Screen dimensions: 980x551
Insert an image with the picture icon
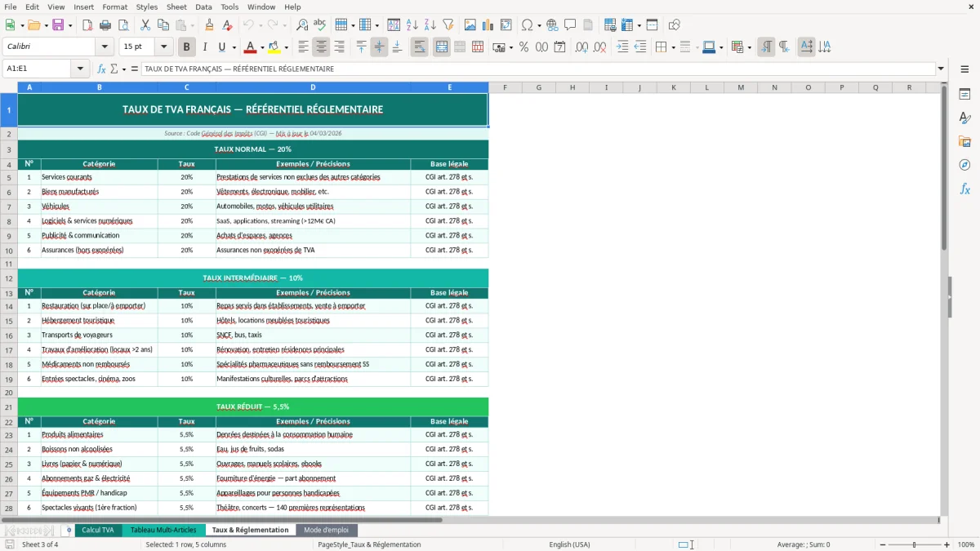tap(470, 25)
